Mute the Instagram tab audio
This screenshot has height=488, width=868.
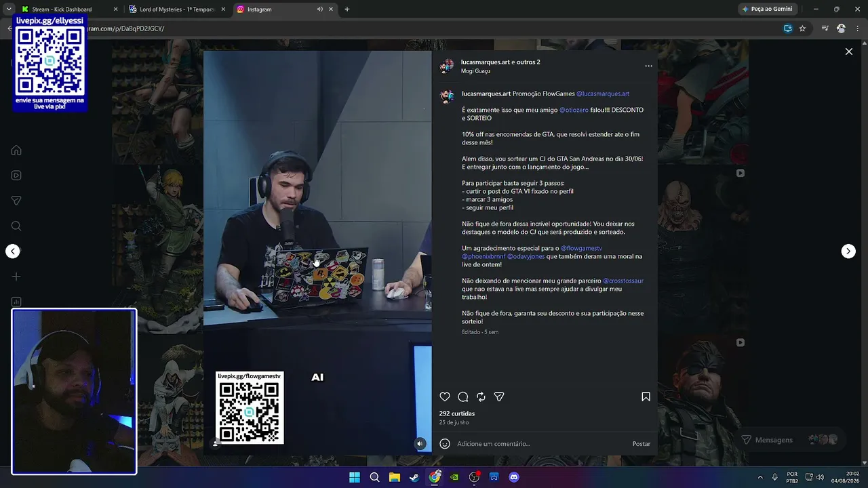(x=319, y=9)
